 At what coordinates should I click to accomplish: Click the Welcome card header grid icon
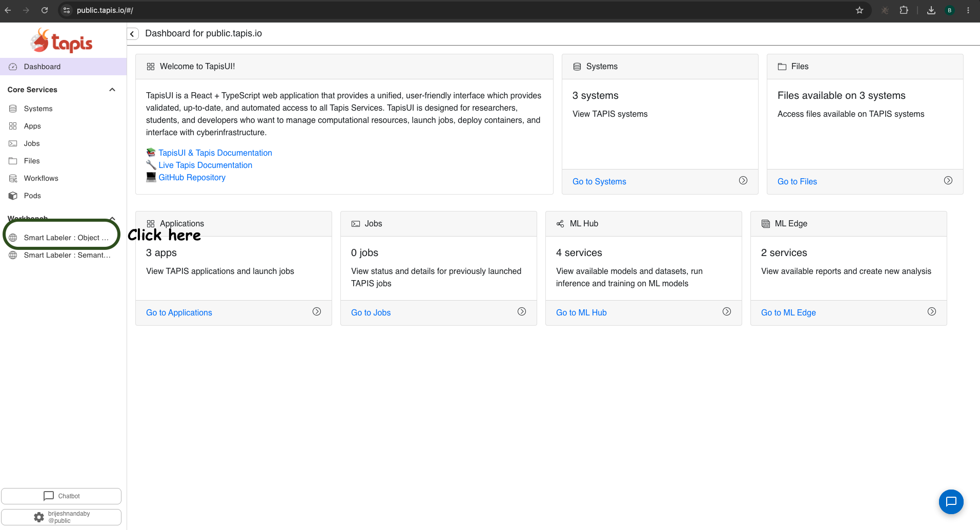coord(151,67)
